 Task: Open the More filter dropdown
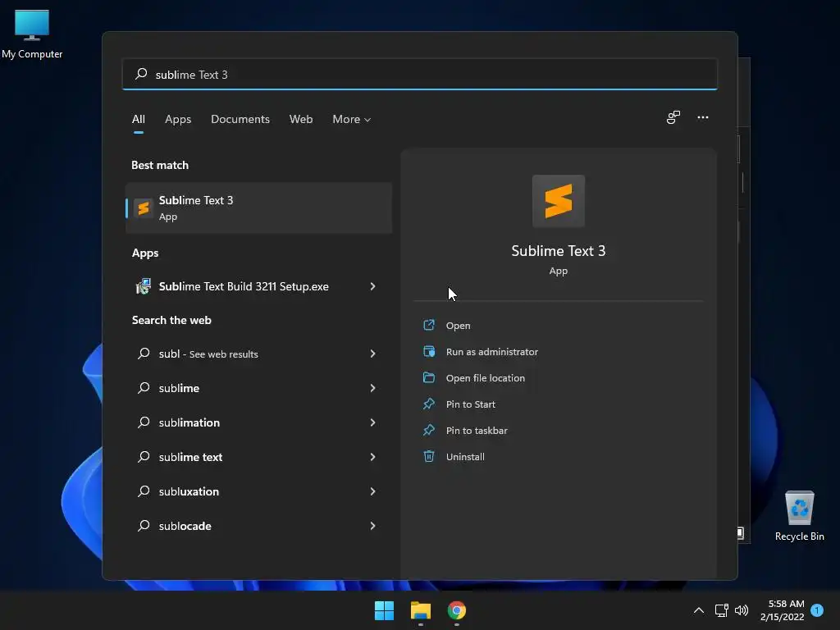[x=351, y=119]
